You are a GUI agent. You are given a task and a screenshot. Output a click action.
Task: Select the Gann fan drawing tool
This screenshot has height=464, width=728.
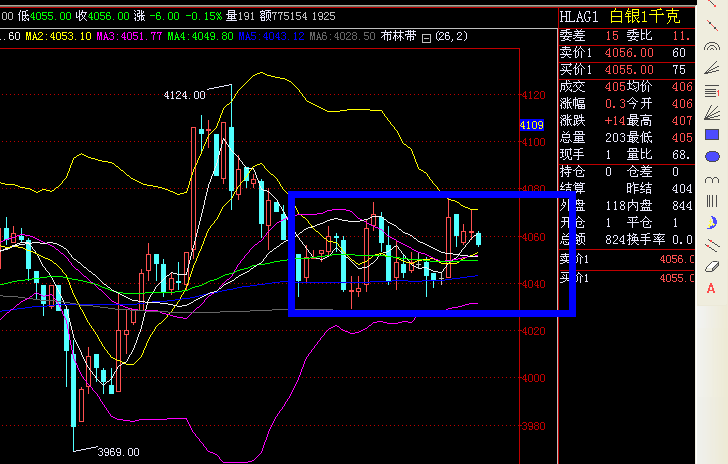coord(712,113)
